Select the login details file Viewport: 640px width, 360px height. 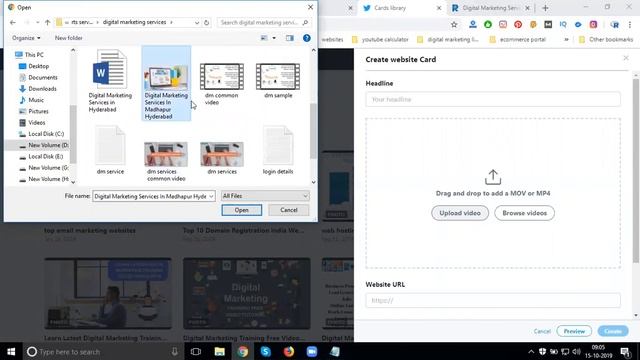[x=278, y=150]
